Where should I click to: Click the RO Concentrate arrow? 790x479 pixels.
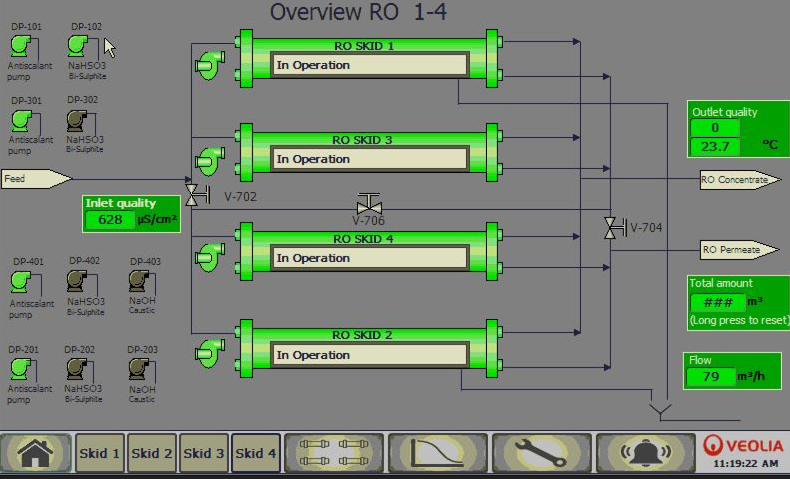741,180
